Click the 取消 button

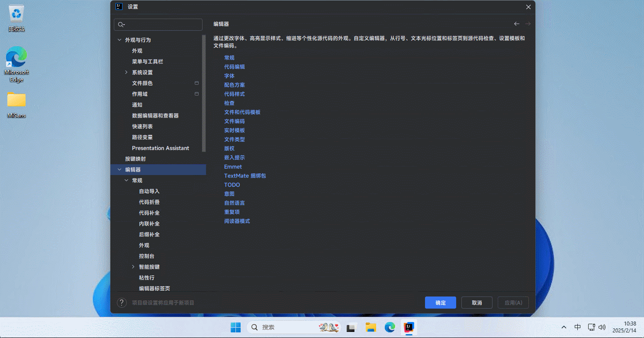coord(477,303)
